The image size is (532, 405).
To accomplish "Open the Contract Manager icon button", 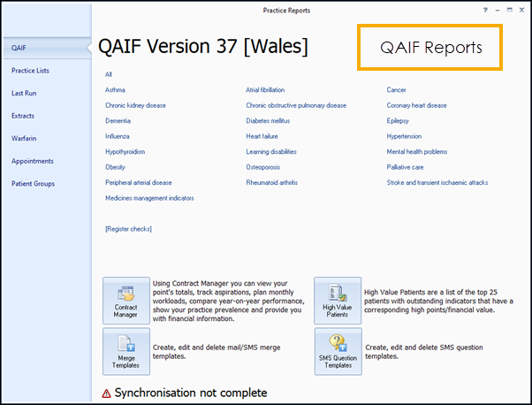I will click(x=125, y=301).
